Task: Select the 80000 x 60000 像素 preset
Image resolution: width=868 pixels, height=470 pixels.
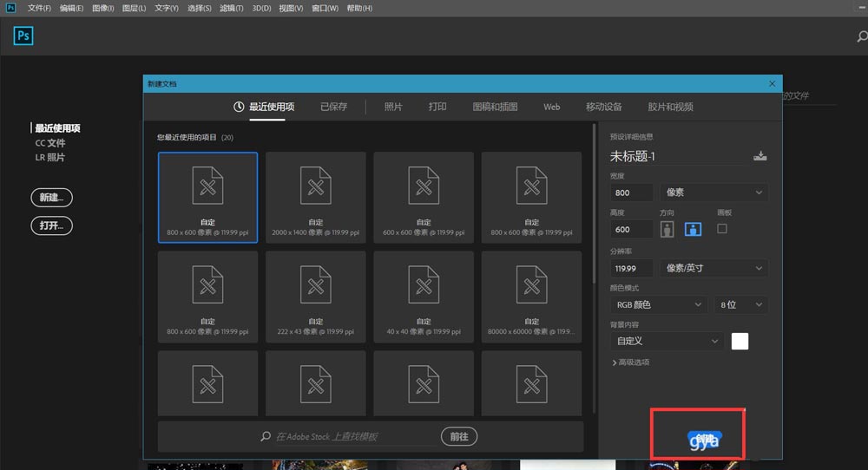Action: (x=531, y=297)
